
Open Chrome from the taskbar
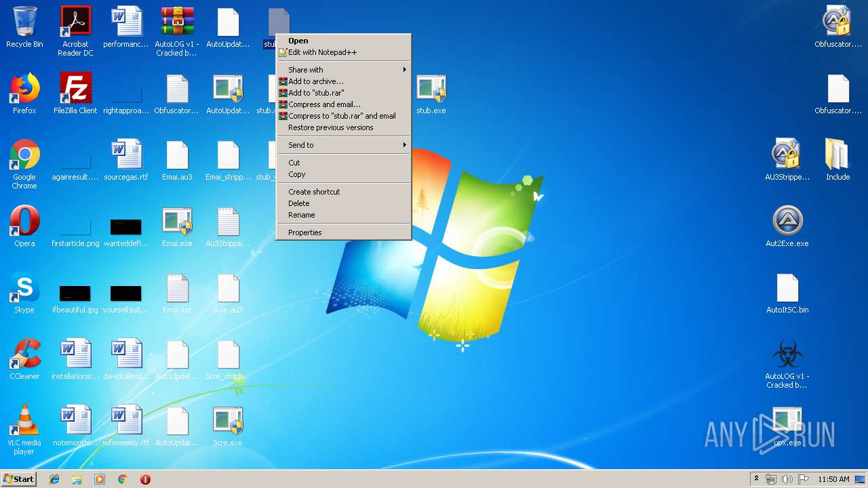[x=122, y=479]
